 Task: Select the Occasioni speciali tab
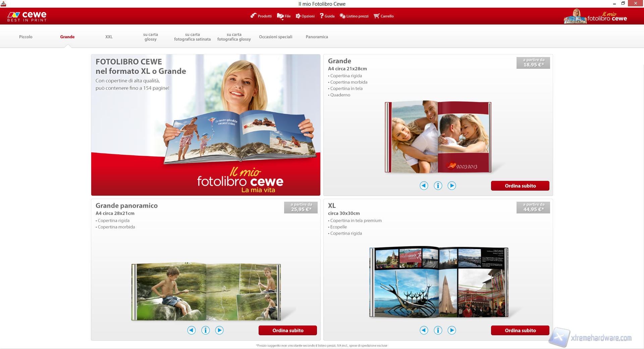275,37
